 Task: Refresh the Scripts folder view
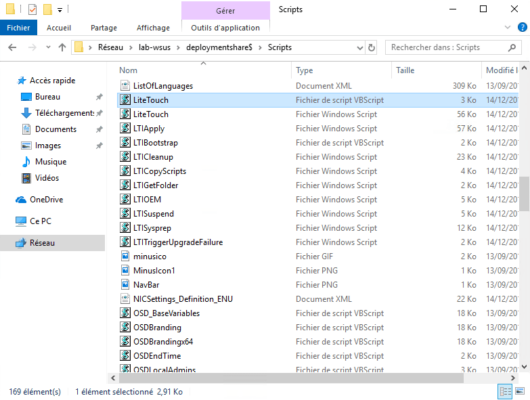point(371,48)
